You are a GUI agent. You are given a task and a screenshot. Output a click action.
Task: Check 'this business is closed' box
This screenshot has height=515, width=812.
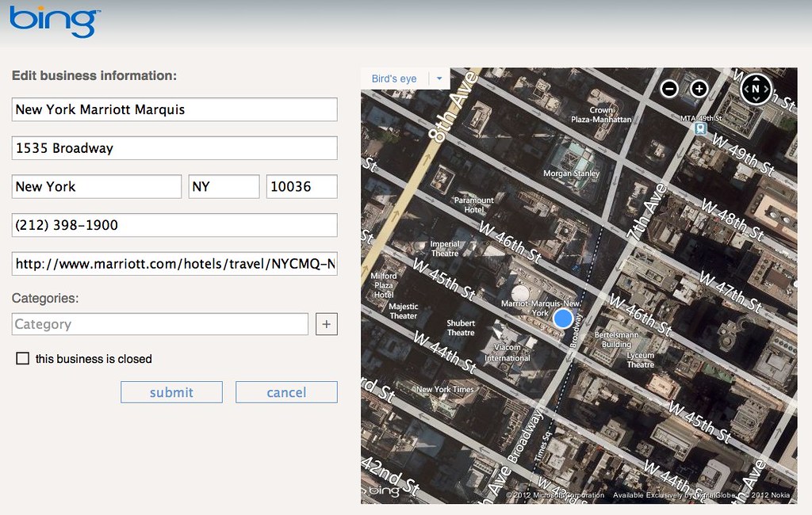23,358
